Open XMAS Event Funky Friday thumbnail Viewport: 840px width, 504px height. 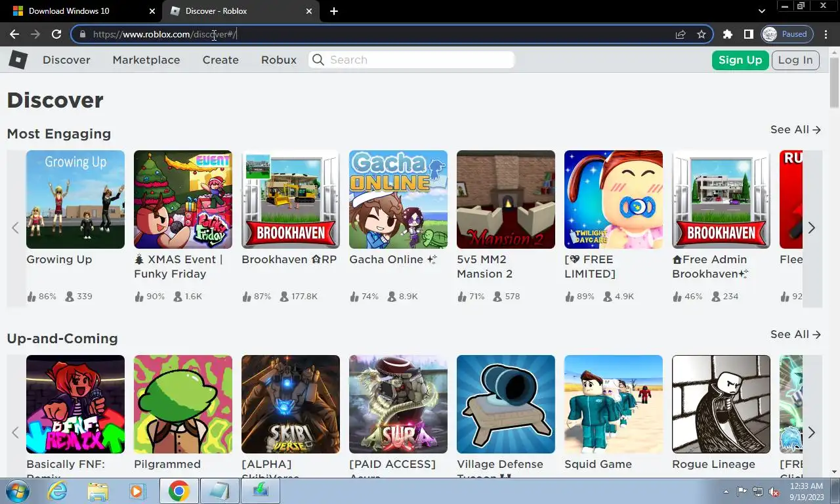pyautogui.click(x=183, y=199)
